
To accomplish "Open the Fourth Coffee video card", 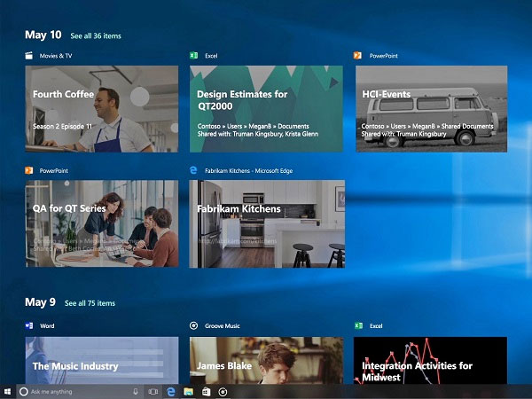I will click(102, 109).
